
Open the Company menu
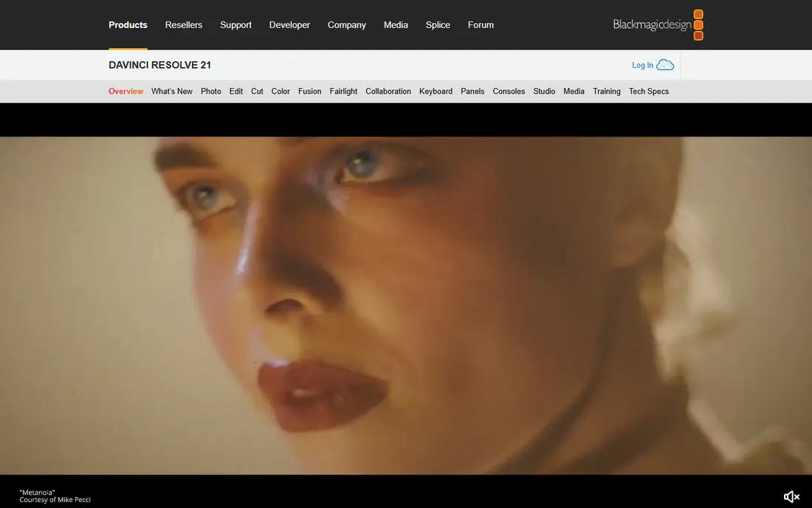pyautogui.click(x=346, y=25)
